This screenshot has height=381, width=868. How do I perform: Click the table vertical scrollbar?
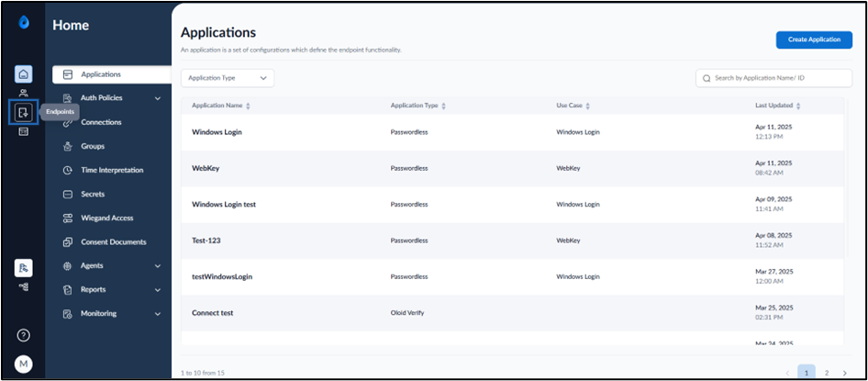pyautogui.click(x=846, y=177)
